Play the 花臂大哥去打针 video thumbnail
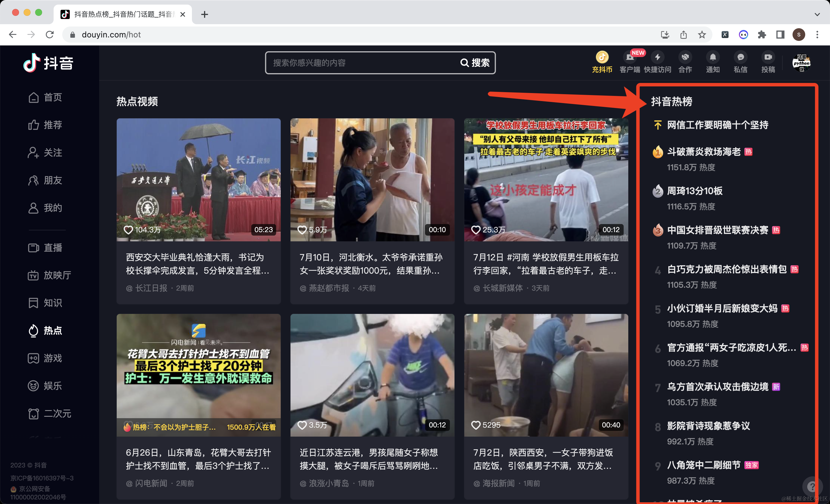Image resolution: width=830 pixels, height=504 pixels. [x=198, y=375]
